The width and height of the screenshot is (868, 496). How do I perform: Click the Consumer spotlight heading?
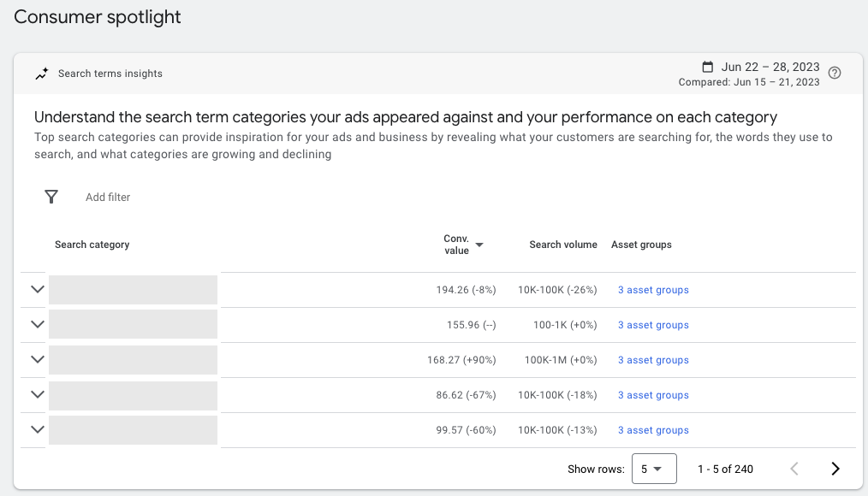click(x=98, y=17)
